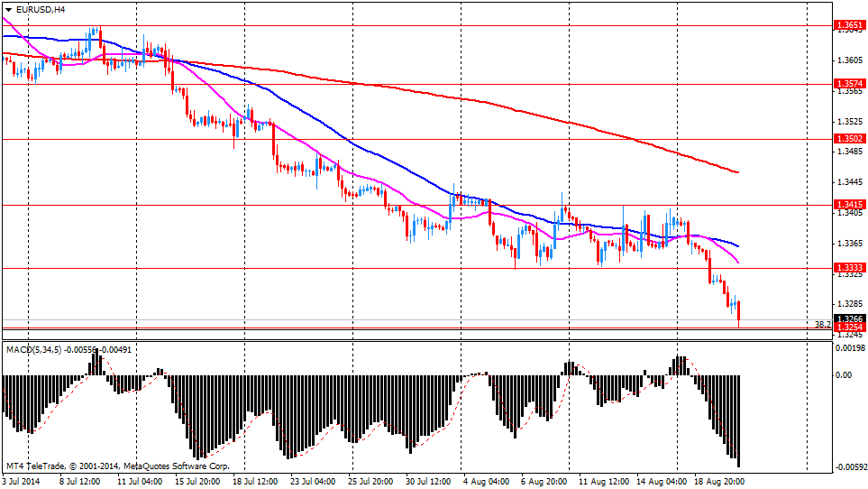Select the horizontal red line at 1.3574
868x489 pixels.
pos(416,84)
